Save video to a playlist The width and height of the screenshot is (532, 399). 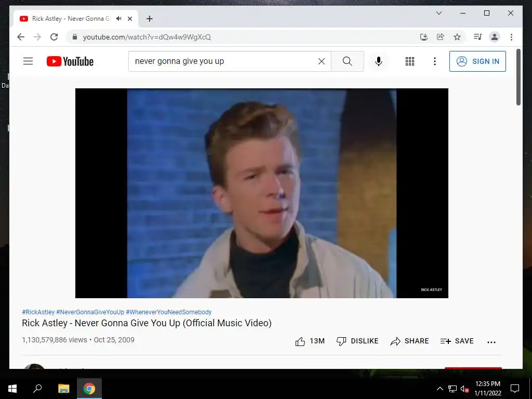point(457,341)
